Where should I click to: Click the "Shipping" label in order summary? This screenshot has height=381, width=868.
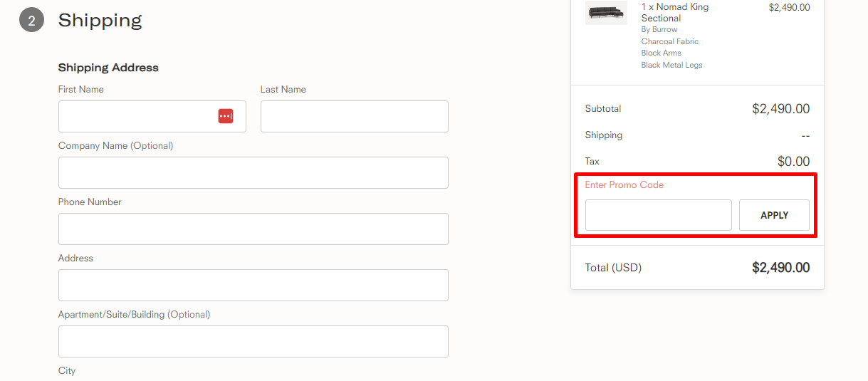(604, 135)
